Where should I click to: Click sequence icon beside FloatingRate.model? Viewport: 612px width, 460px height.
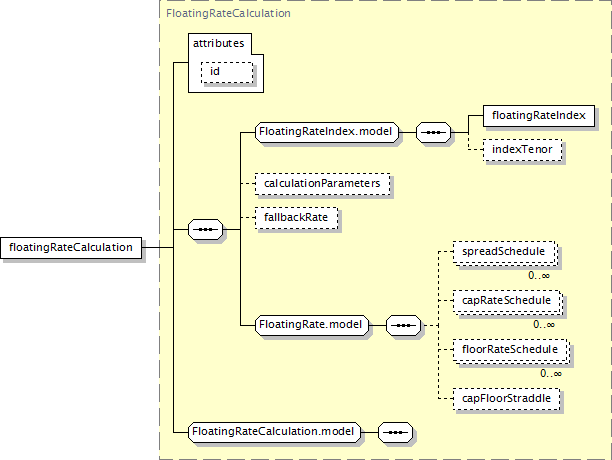pyautogui.click(x=403, y=325)
